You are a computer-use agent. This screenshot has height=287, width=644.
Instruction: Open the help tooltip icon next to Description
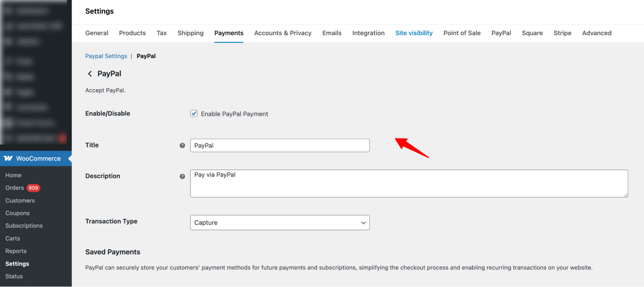point(182,176)
